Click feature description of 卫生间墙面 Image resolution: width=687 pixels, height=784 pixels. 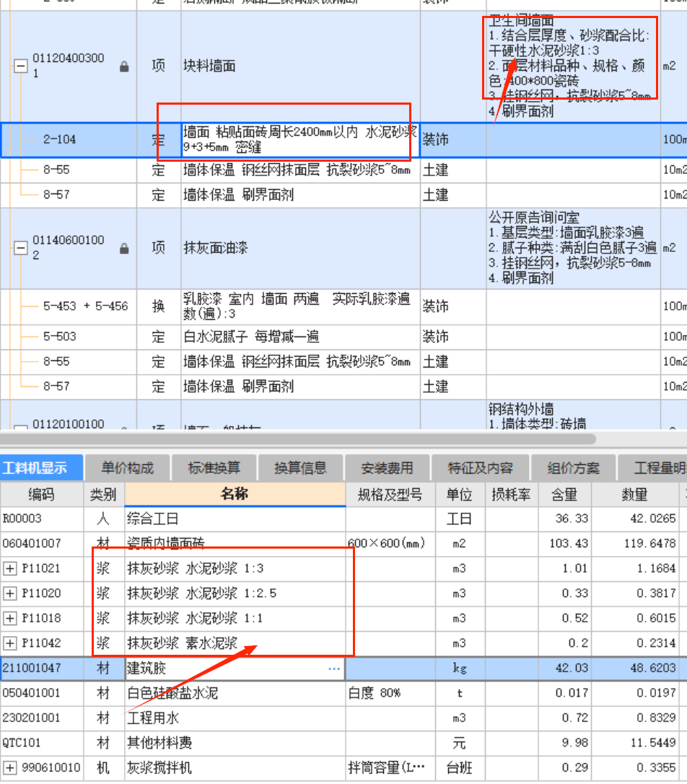[x=573, y=66]
